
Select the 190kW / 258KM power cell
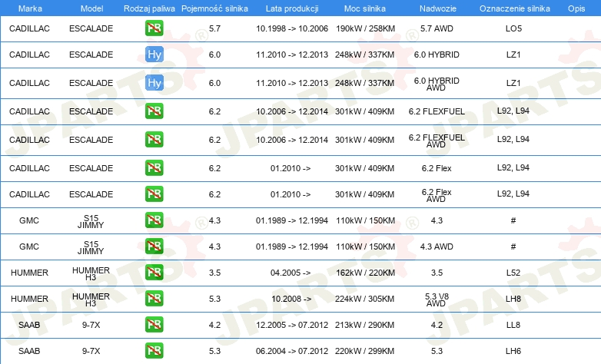coord(365,28)
